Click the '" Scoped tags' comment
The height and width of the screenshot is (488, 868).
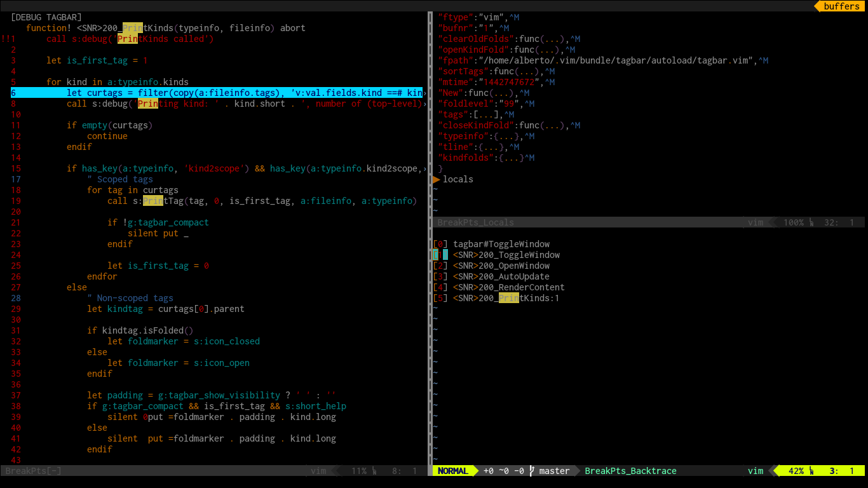pyautogui.click(x=120, y=179)
